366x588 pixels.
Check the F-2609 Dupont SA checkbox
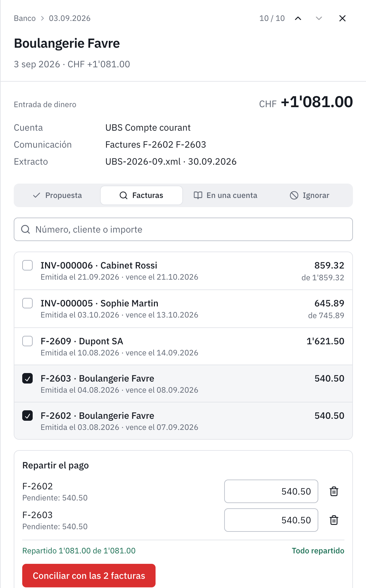click(x=27, y=341)
